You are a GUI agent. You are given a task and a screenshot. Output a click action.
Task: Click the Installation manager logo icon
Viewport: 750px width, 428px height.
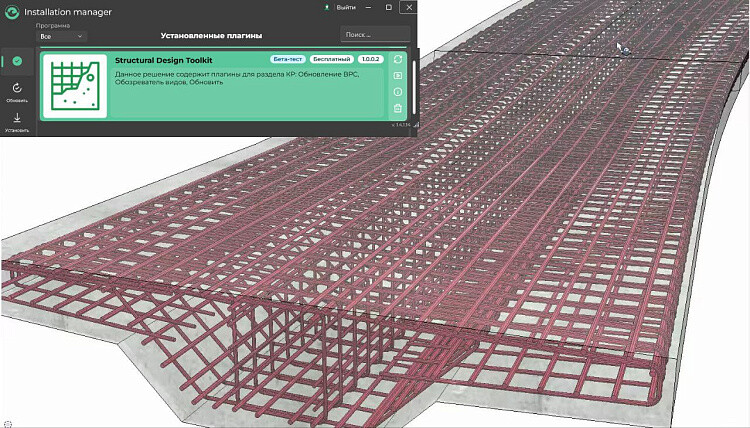[12, 11]
